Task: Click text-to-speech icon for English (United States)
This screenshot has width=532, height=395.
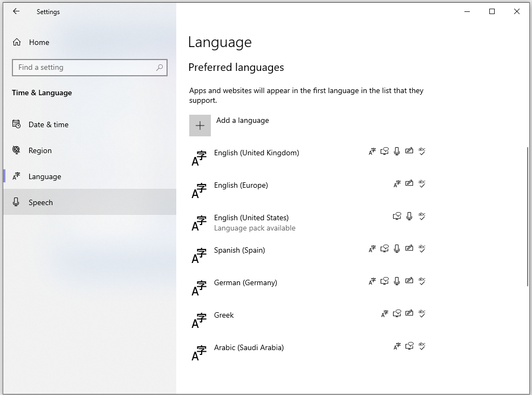Action: click(x=397, y=216)
